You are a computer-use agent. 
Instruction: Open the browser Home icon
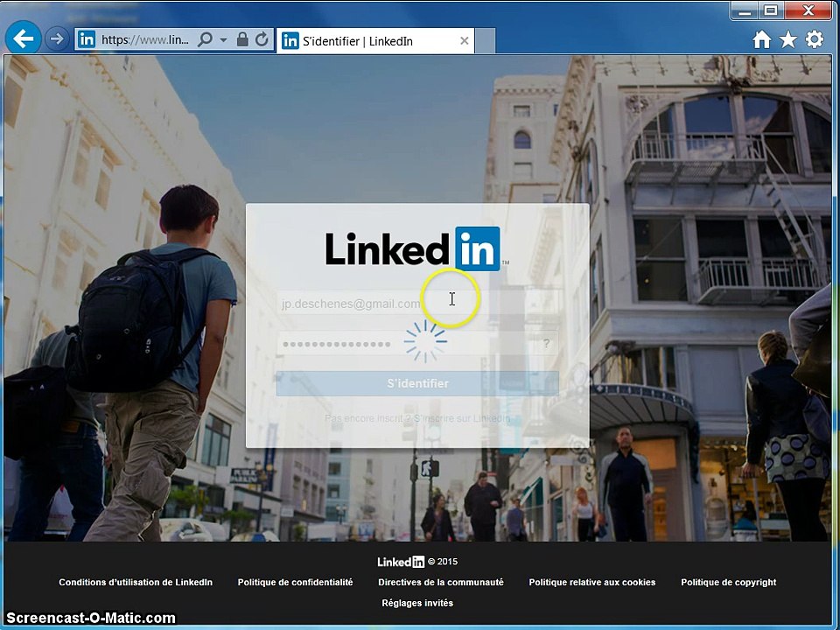pos(762,39)
